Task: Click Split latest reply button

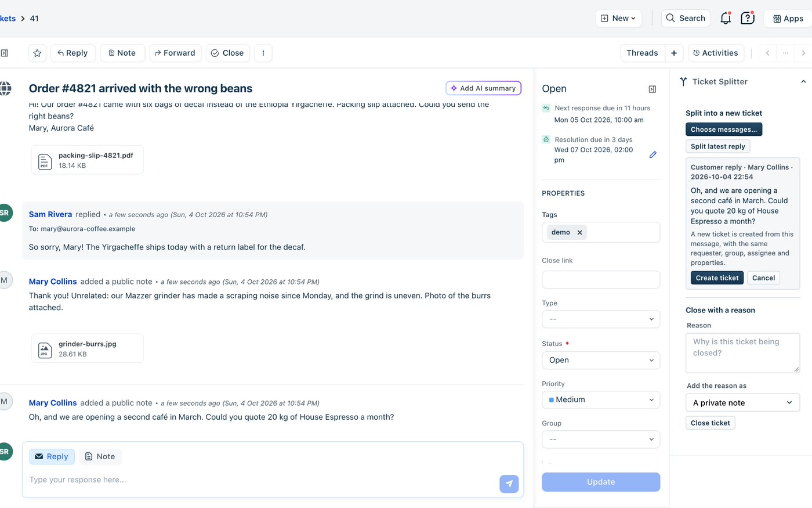Action: pyautogui.click(x=717, y=146)
